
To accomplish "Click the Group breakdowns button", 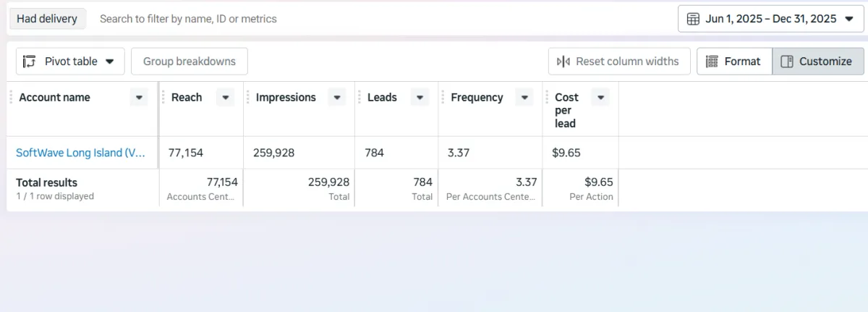I will [190, 62].
